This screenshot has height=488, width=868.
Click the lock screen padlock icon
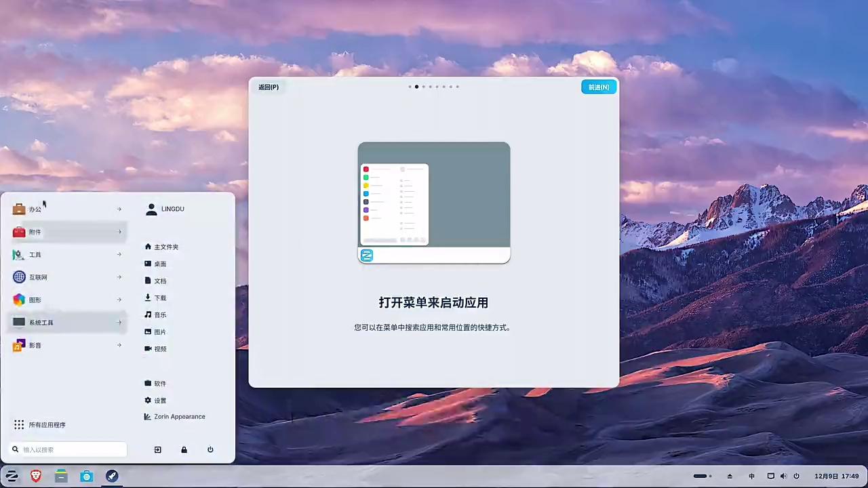click(184, 449)
